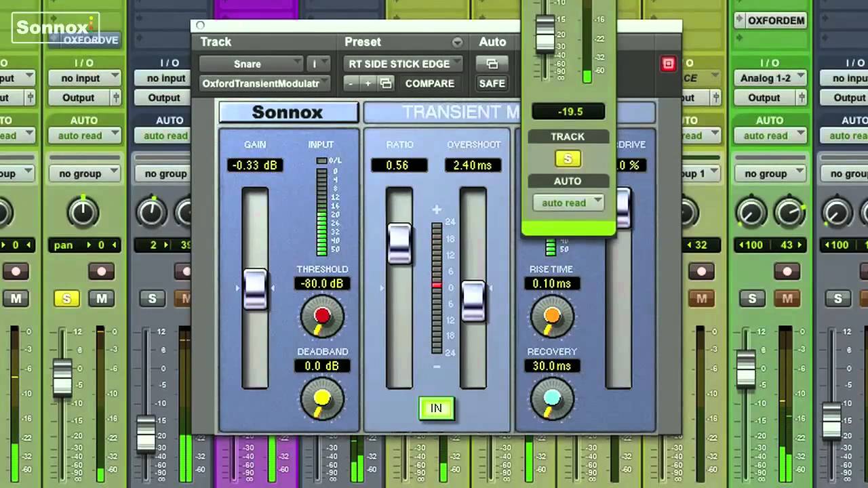The width and height of the screenshot is (868, 488).
Task: Click the Overshoot slider handle
Action: tap(473, 301)
